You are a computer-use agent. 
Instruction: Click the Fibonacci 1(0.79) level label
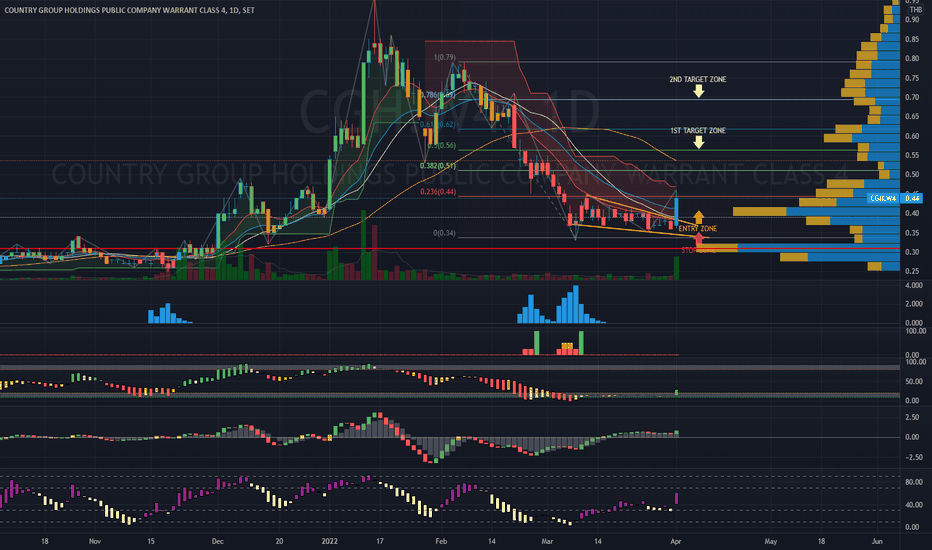pos(445,58)
